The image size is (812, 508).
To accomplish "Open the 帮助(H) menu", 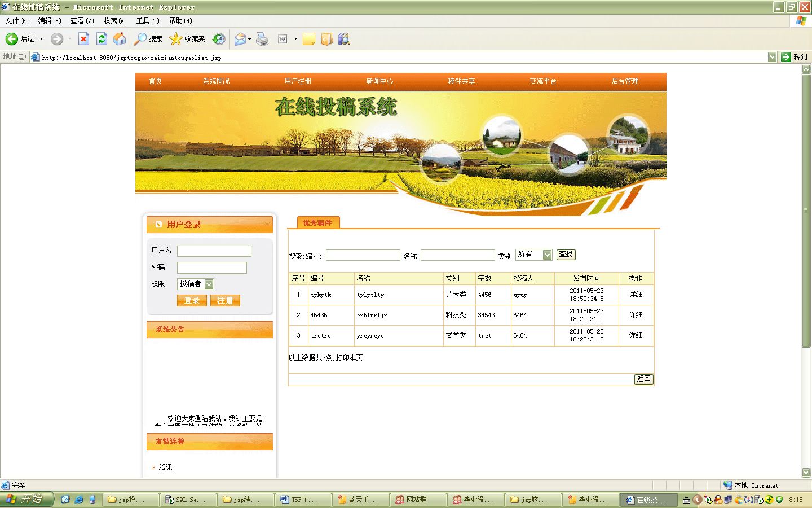I will pyautogui.click(x=180, y=21).
